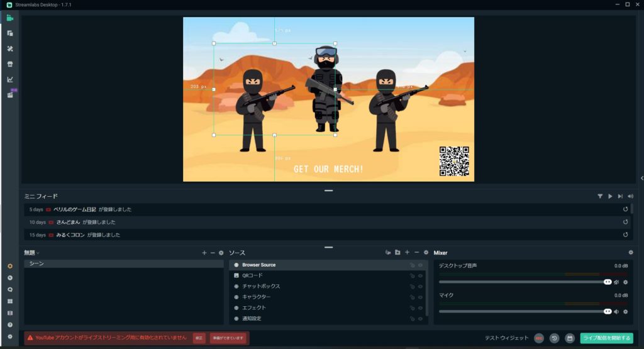Screen dimensions: 644x349
Task: Mute the マイク audio speaker icon
Action: point(616,311)
